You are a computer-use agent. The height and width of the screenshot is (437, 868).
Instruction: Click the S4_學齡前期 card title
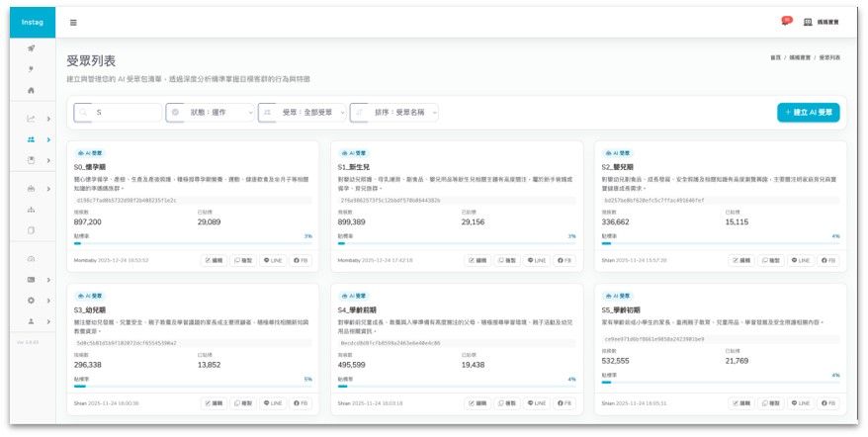coord(357,310)
